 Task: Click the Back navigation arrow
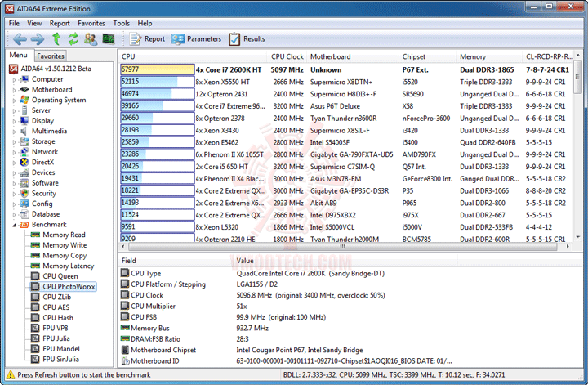19,38
